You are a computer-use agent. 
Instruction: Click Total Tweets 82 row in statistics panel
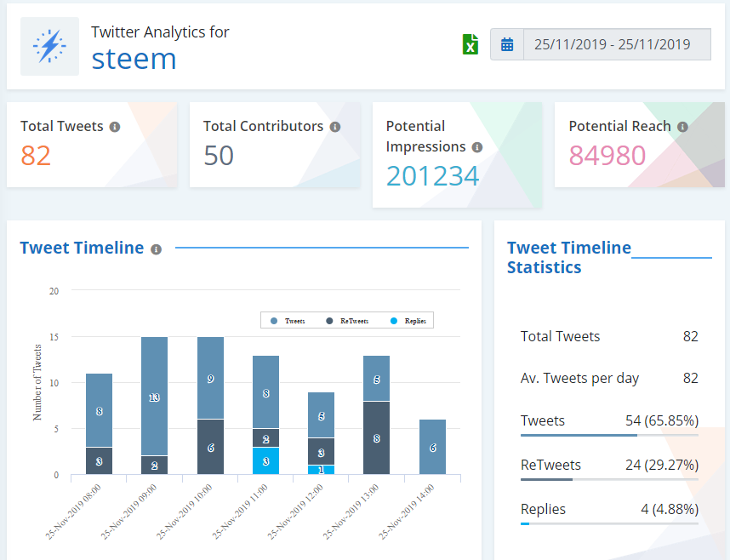[x=609, y=336]
